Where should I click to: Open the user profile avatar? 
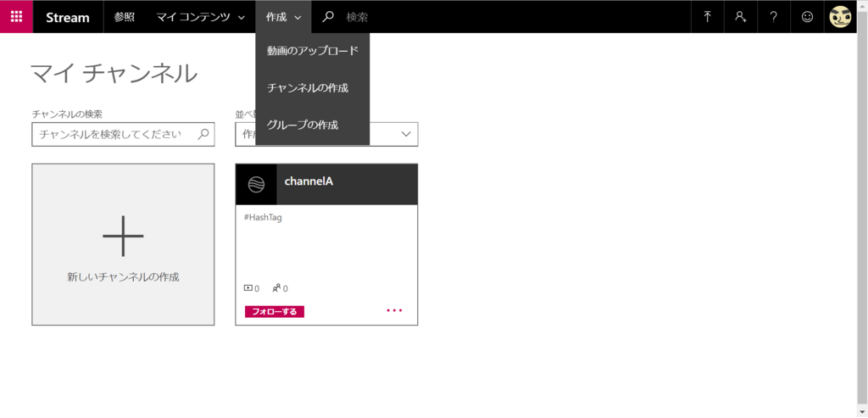click(x=840, y=17)
